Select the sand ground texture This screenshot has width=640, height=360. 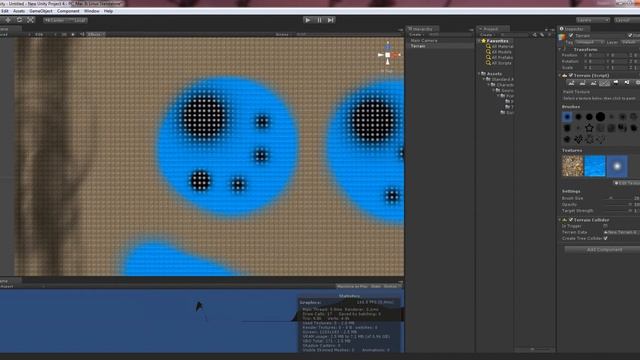573,166
